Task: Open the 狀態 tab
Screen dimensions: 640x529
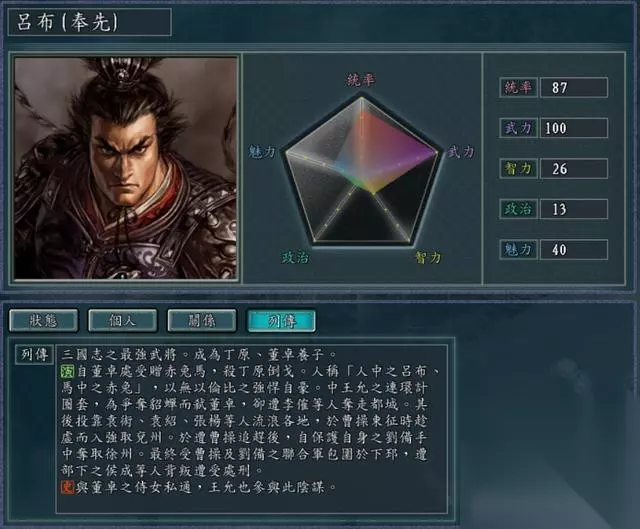Action: tap(43, 321)
